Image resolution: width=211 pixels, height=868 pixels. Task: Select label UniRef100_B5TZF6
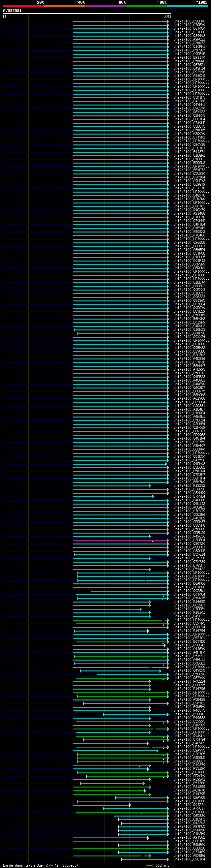point(190,784)
